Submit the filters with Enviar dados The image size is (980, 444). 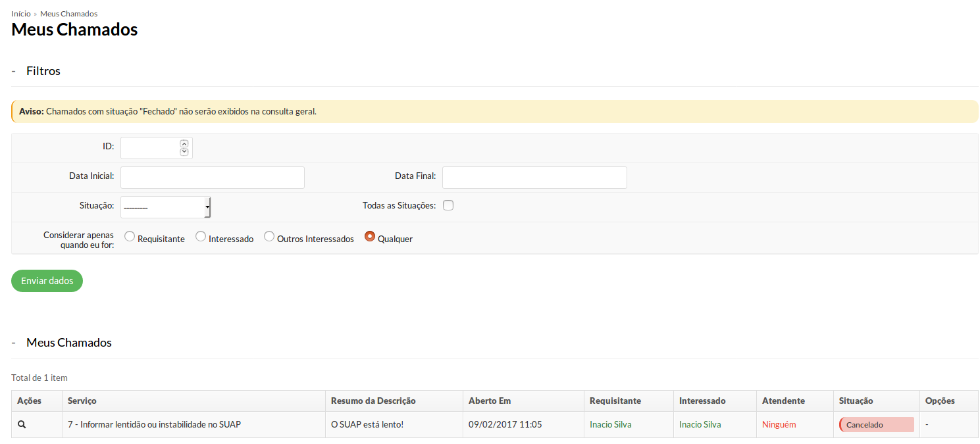point(47,281)
